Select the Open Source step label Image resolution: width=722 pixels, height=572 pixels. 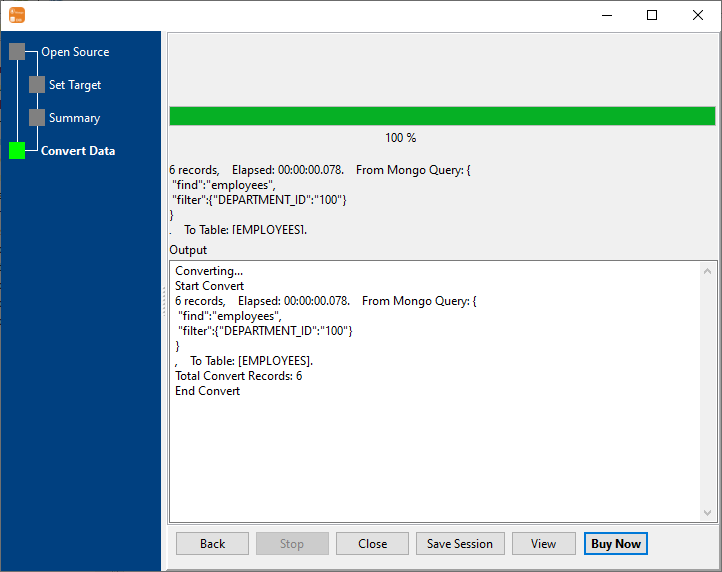pos(75,52)
